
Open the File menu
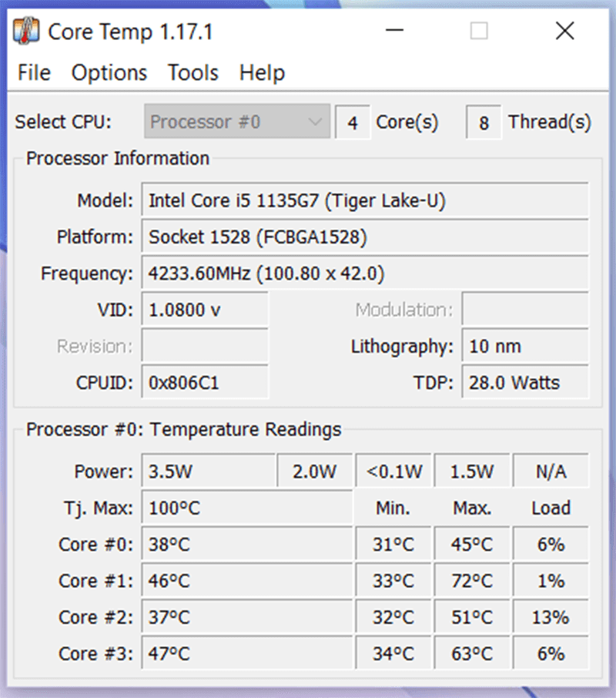(x=34, y=72)
